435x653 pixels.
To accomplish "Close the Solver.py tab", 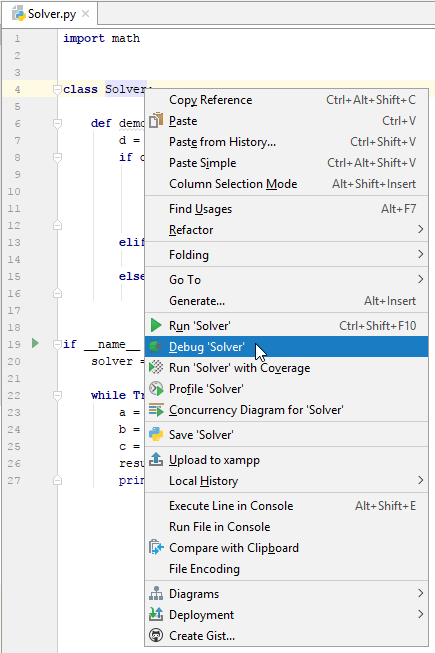I will pyautogui.click(x=85, y=14).
